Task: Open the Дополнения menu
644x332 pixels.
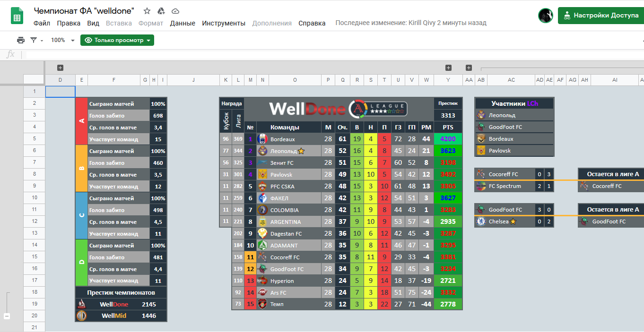Action: click(272, 23)
